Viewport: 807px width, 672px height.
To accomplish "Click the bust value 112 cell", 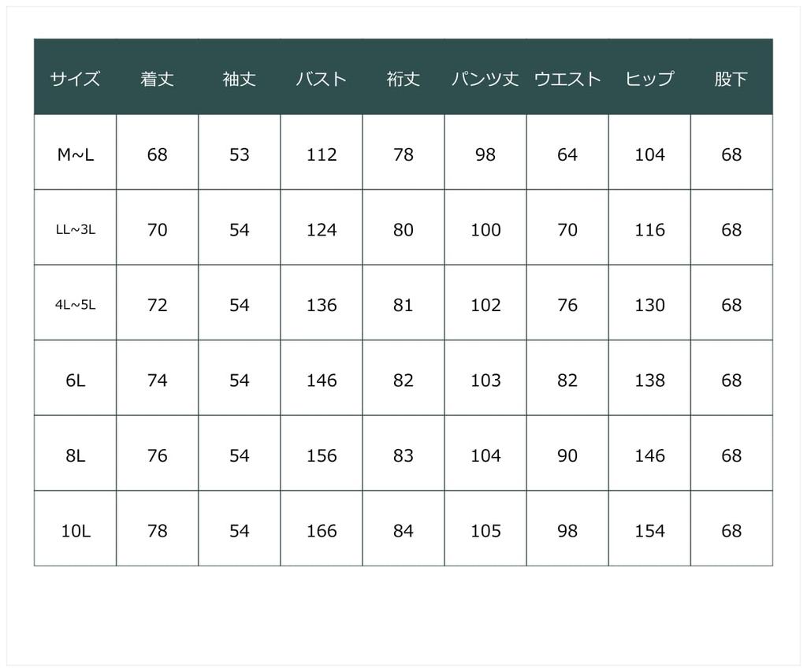I will [321, 154].
